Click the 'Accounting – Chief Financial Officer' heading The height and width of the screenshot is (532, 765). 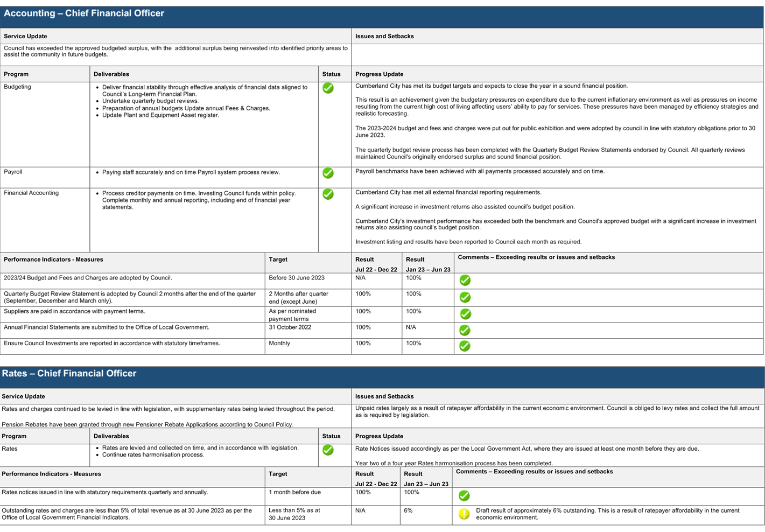84,13
